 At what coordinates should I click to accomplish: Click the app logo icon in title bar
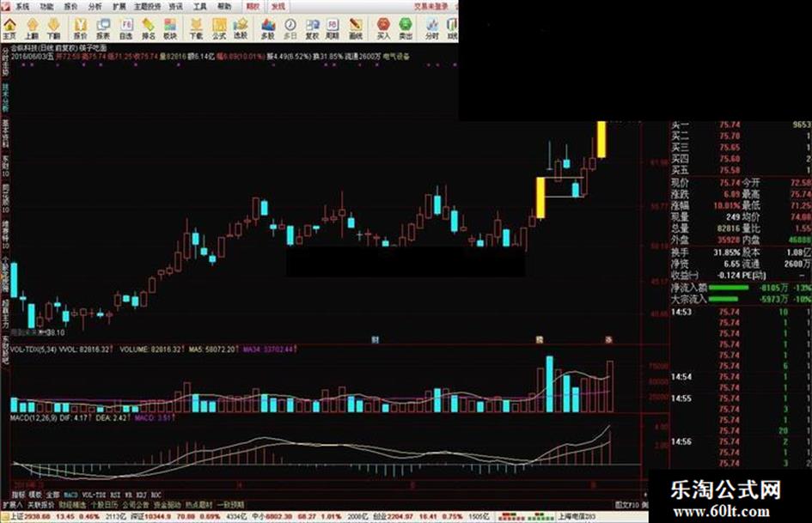4,6
